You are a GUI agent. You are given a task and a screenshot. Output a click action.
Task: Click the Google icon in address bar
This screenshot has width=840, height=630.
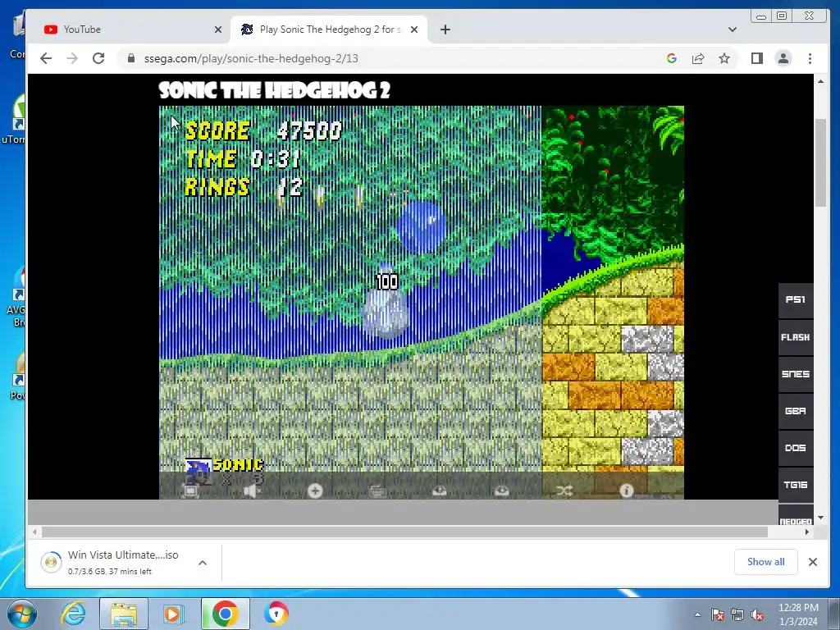click(x=672, y=58)
